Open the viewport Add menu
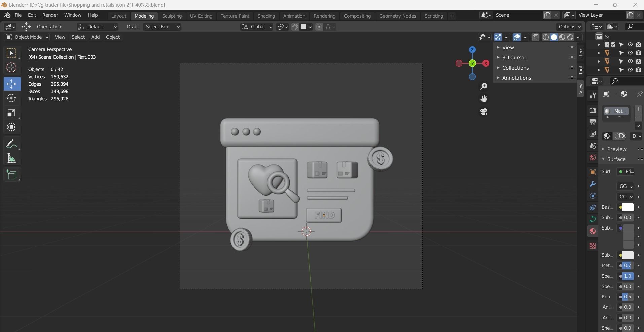This screenshot has width=644, height=332. point(95,37)
